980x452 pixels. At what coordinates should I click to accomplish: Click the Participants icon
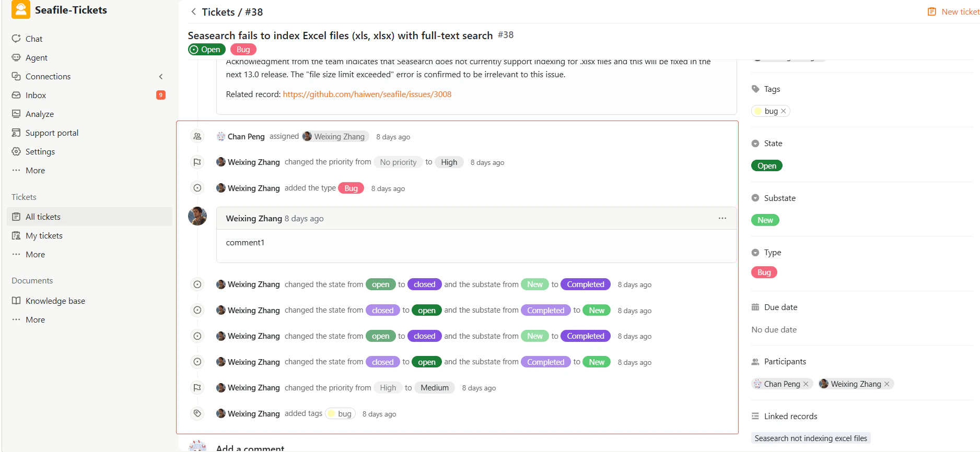755,362
